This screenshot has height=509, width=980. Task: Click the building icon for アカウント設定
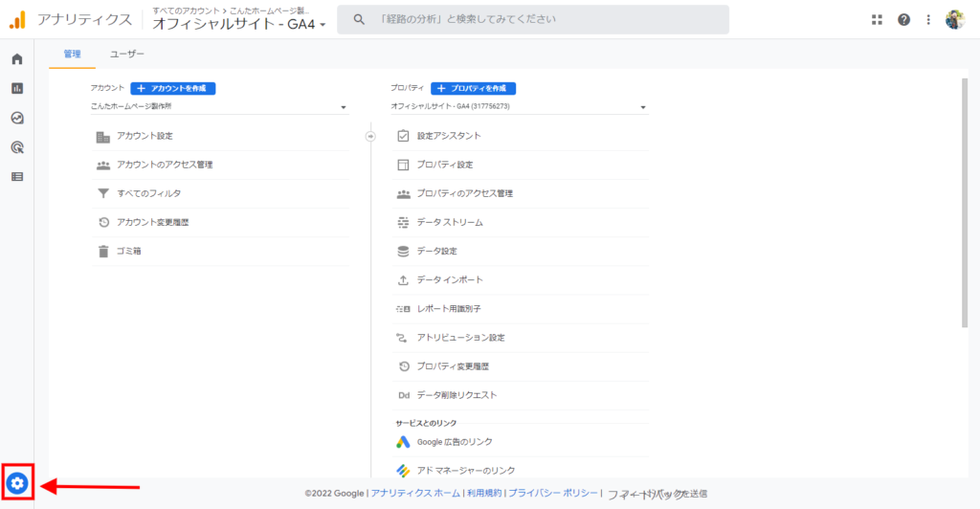(103, 137)
